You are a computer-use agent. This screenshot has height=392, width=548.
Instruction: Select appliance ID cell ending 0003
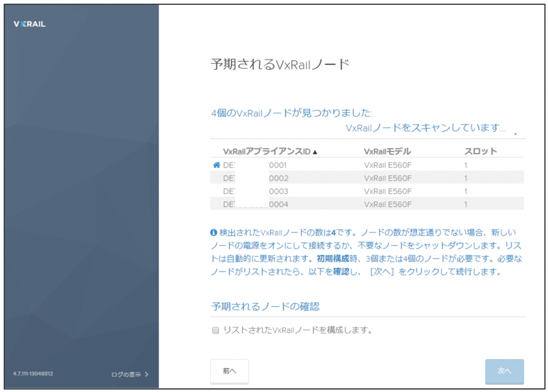[256, 192]
